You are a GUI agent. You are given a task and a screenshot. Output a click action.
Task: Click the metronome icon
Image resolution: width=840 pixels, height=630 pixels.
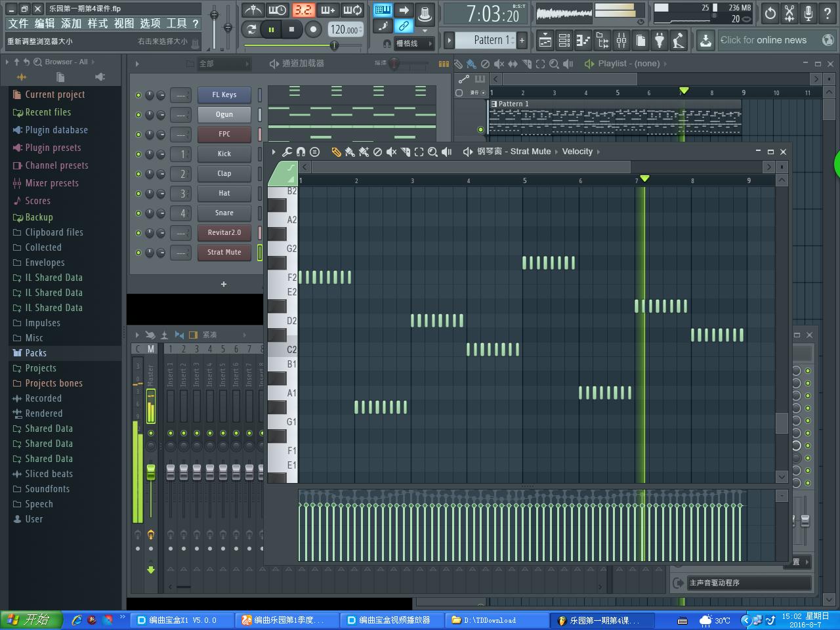coord(253,10)
